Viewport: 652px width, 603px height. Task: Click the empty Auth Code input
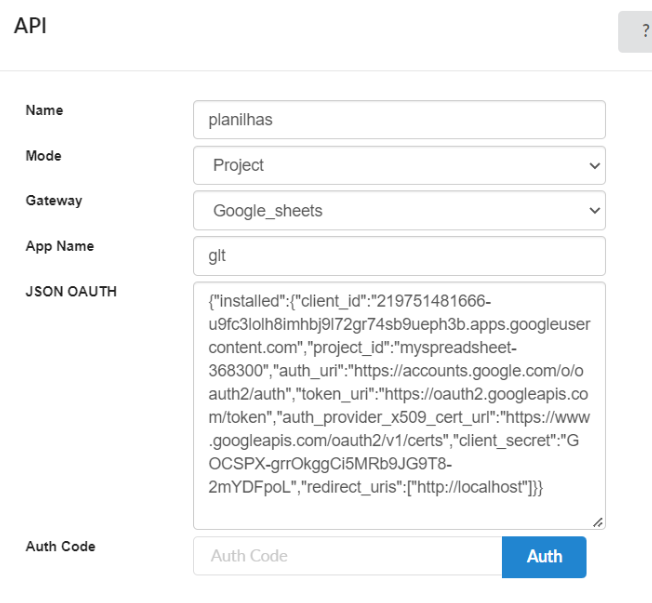tap(347, 556)
